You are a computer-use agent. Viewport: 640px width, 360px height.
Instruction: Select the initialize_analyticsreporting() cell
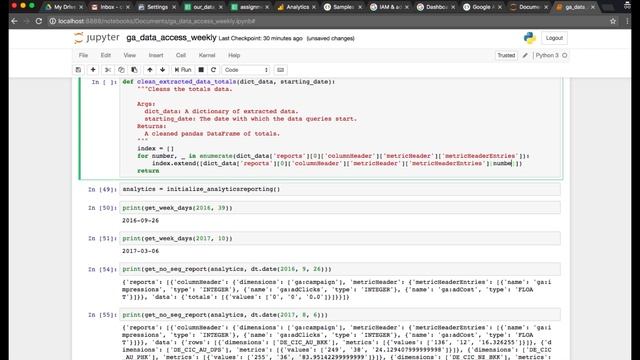340,189
